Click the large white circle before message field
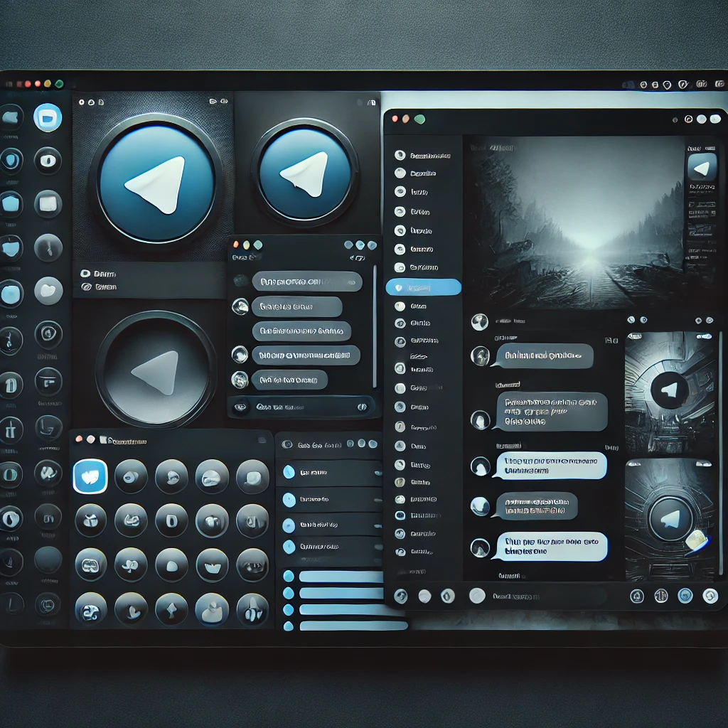This screenshot has height=728, width=728. click(x=477, y=595)
